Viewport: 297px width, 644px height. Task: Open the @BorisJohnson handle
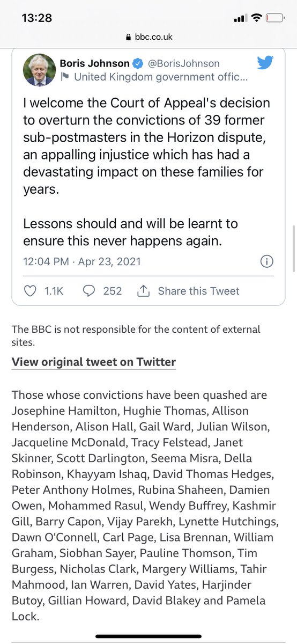(183, 63)
